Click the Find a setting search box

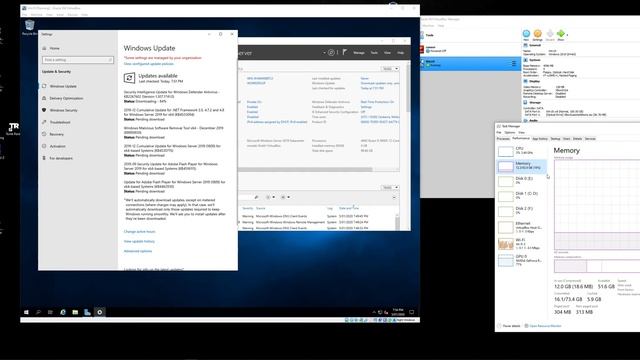pyautogui.click(x=78, y=60)
